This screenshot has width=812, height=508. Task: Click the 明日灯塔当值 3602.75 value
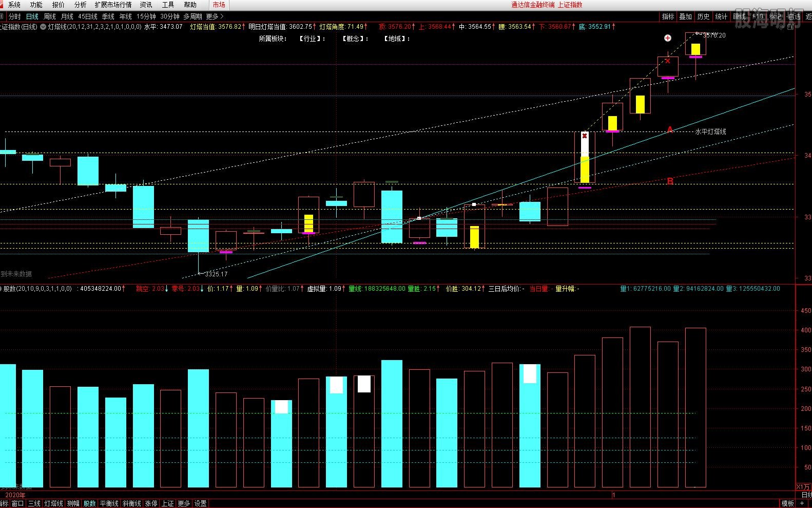click(282, 27)
